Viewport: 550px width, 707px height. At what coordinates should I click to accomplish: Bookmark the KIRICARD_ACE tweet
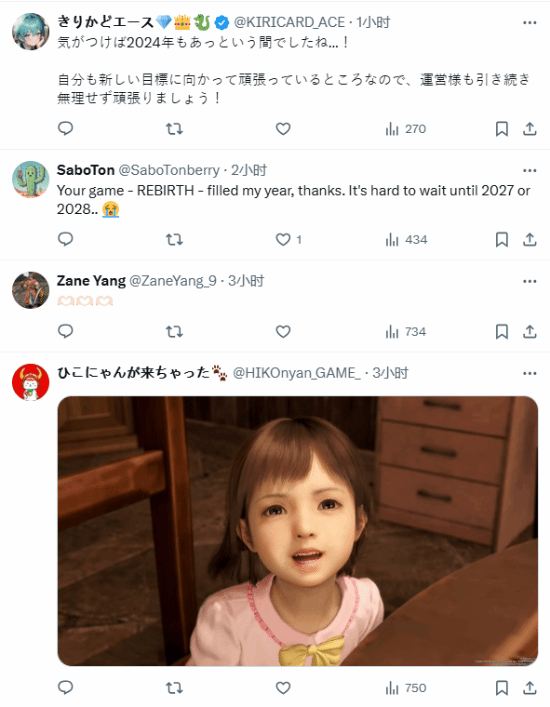tap(502, 129)
